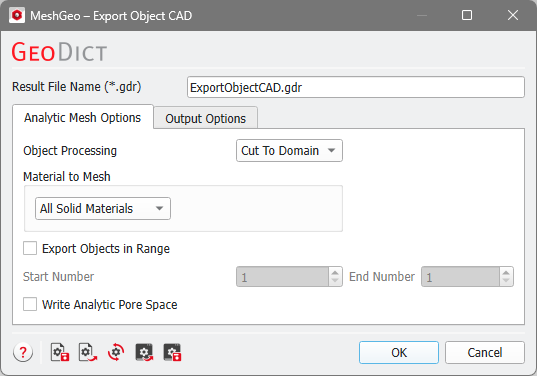The image size is (537, 376).
Task: Maximize the Export Object CAD window
Action: tap(467, 15)
